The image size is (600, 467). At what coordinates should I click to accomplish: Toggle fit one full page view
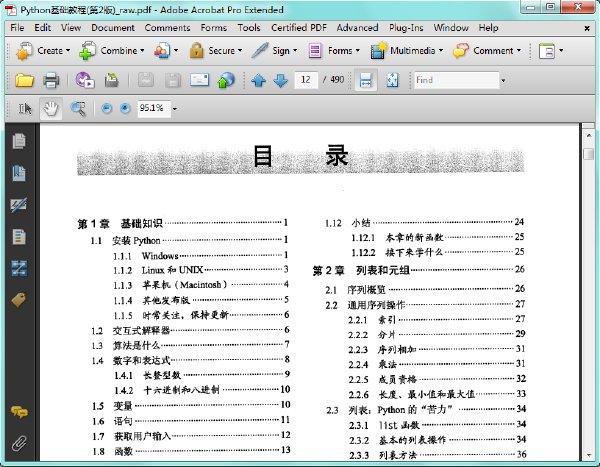(392, 80)
